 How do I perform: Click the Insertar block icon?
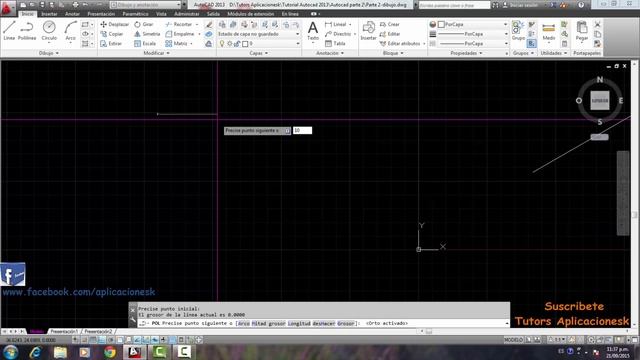(x=368, y=31)
